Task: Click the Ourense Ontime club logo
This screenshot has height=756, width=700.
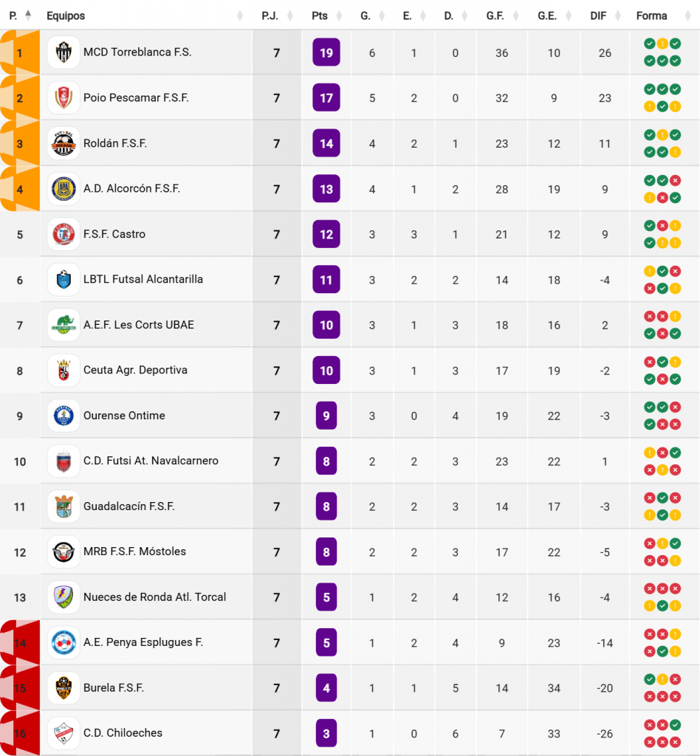Action: (64, 416)
